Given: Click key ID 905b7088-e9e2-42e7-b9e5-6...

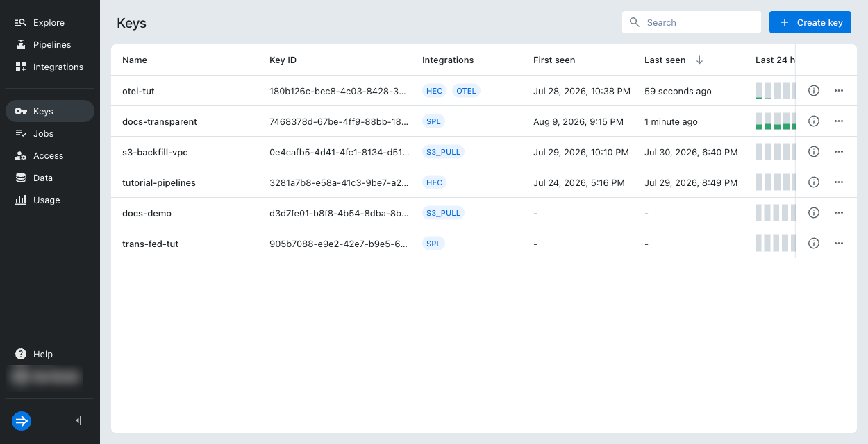Looking at the screenshot, I should click(338, 244).
